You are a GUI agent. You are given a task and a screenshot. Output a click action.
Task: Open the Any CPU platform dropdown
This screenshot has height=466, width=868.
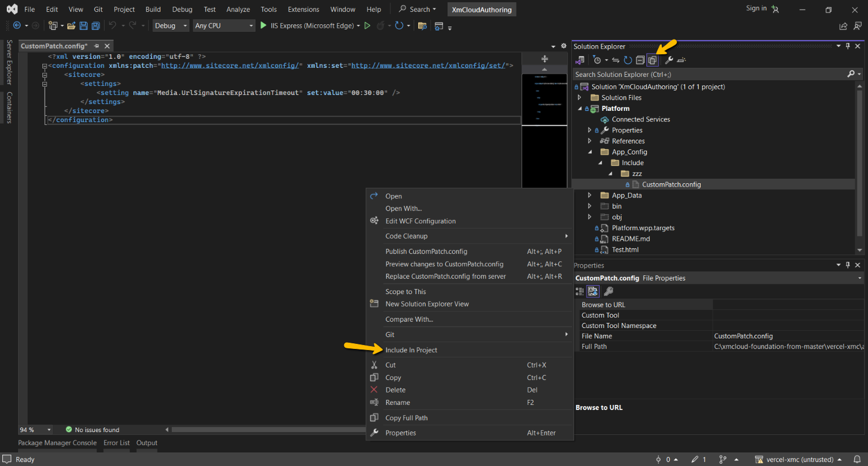click(x=224, y=25)
